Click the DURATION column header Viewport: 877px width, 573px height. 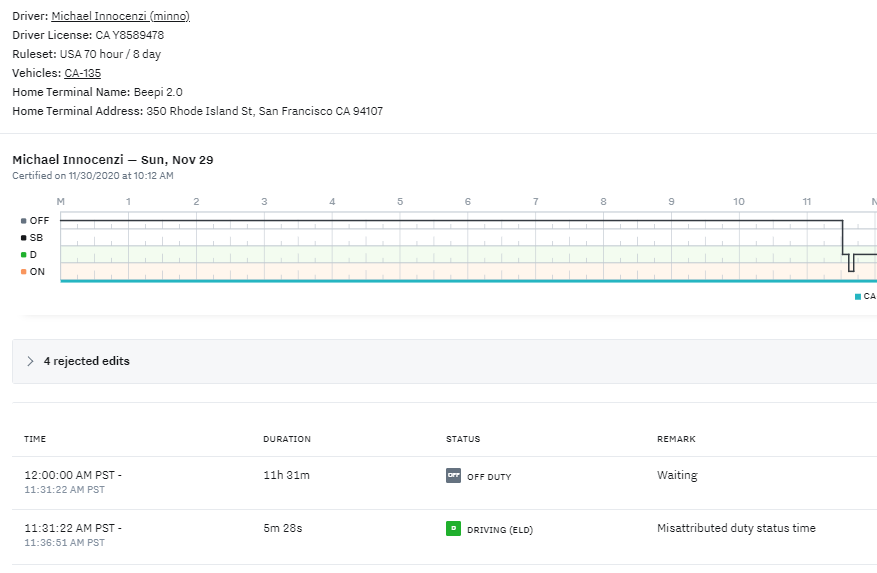[x=287, y=439]
